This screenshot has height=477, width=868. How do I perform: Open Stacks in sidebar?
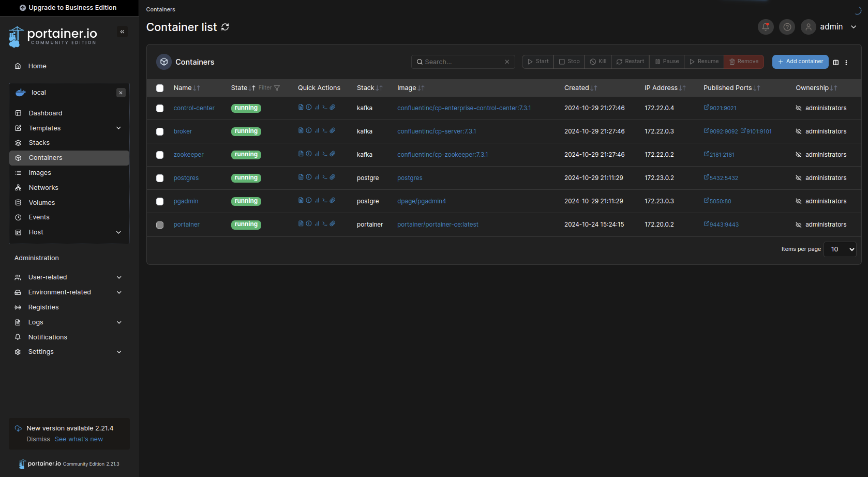pos(69,143)
